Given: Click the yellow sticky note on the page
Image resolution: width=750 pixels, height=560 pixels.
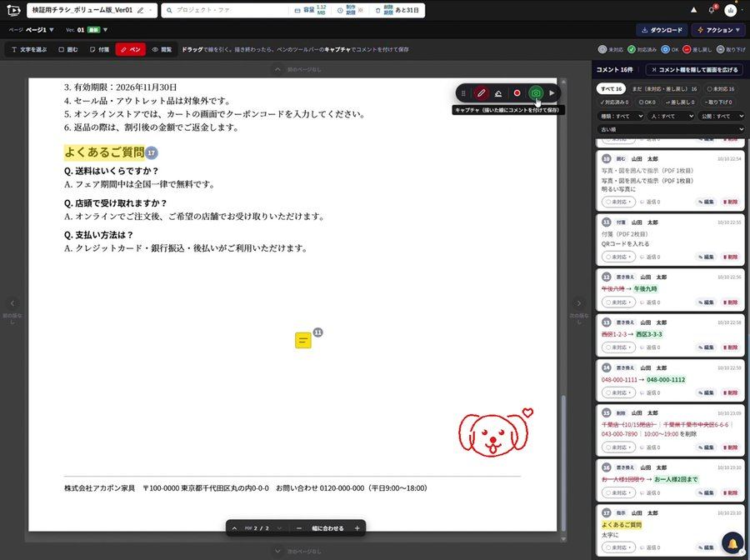Looking at the screenshot, I should pos(303,341).
